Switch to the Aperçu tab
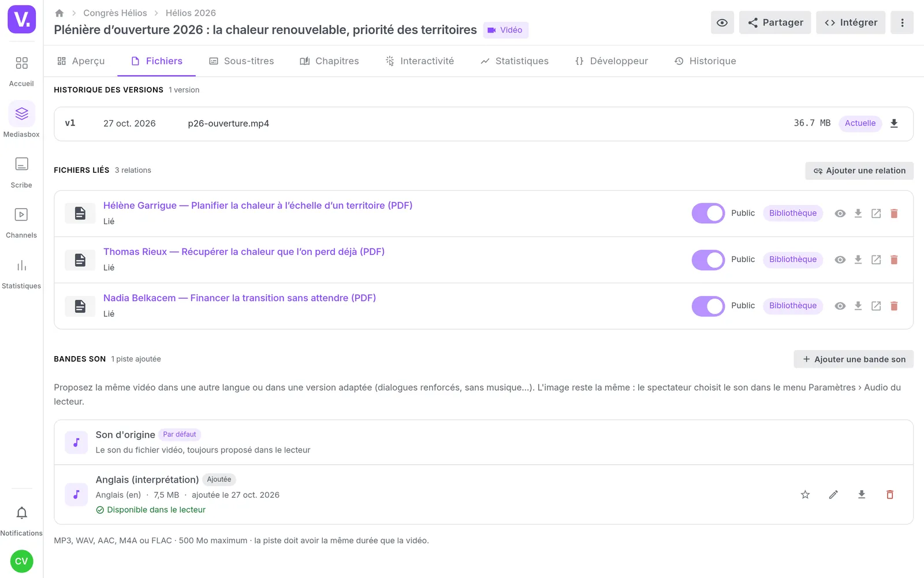Screen dimensions: 924x578 tap(81, 61)
